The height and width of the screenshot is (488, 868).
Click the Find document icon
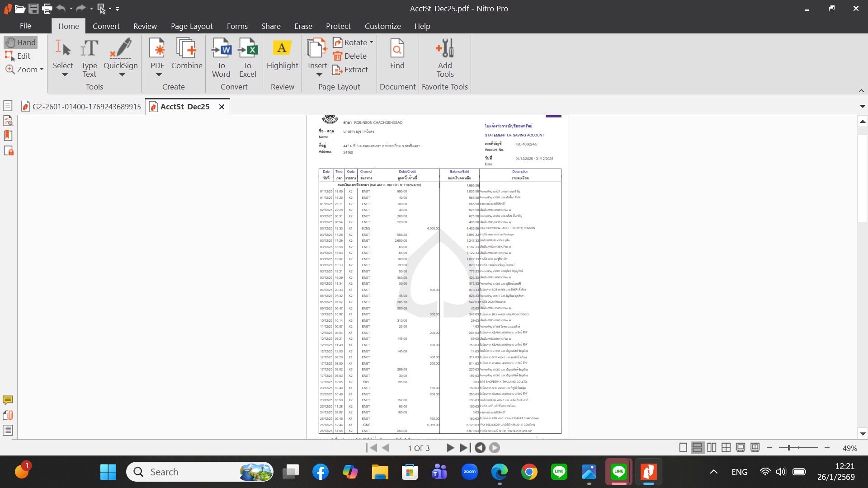click(397, 55)
